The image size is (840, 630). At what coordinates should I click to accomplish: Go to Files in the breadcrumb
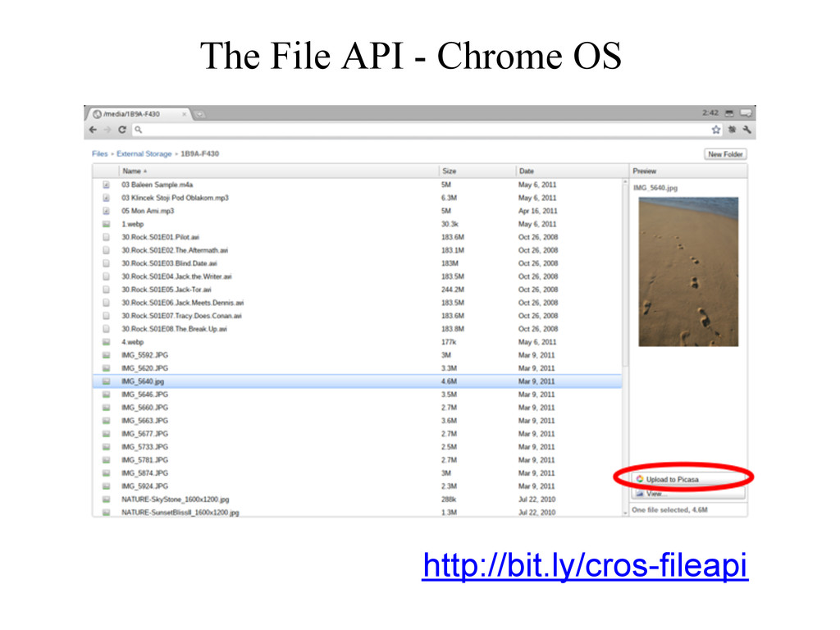click(99, 153)
